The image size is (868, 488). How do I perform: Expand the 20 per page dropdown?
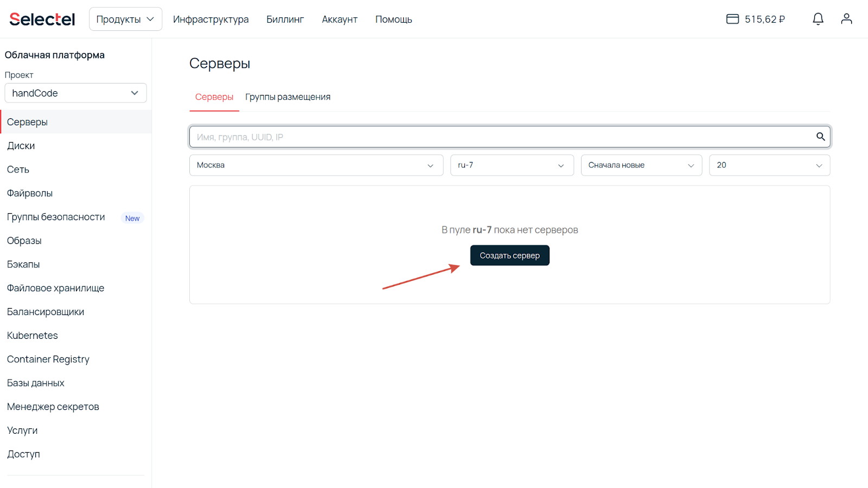pyautogui.click(x=769, y=165)
